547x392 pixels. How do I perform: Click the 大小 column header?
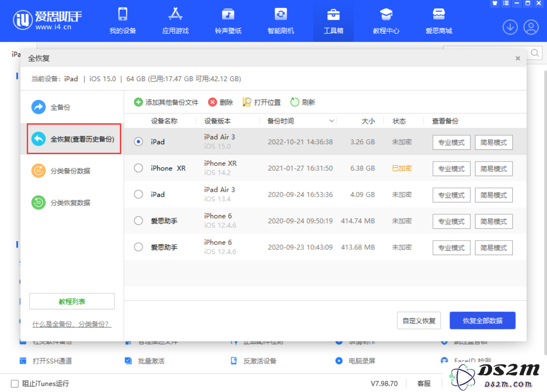click(x=368, y=121)
